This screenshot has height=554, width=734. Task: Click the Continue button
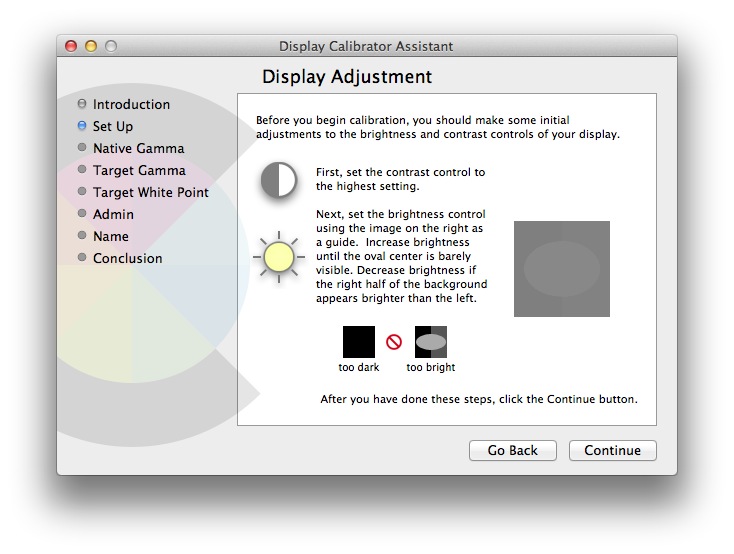coord(612,450)
